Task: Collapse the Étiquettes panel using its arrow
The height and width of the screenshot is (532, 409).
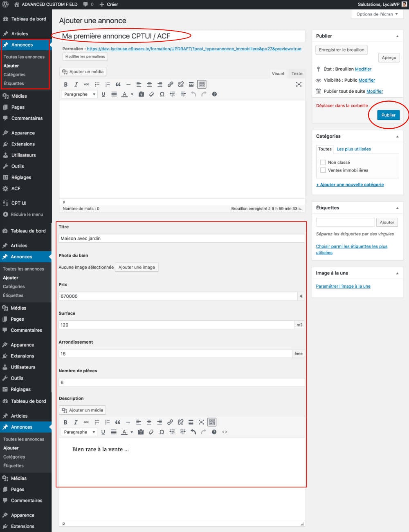Action: pos(397,208)
